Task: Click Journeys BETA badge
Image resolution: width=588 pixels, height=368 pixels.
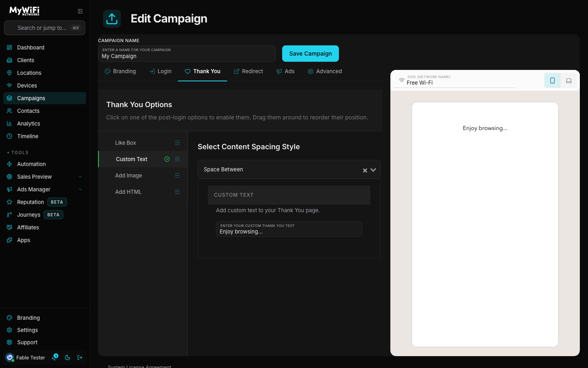Action: pyautogui.click(x=53, y=215)
